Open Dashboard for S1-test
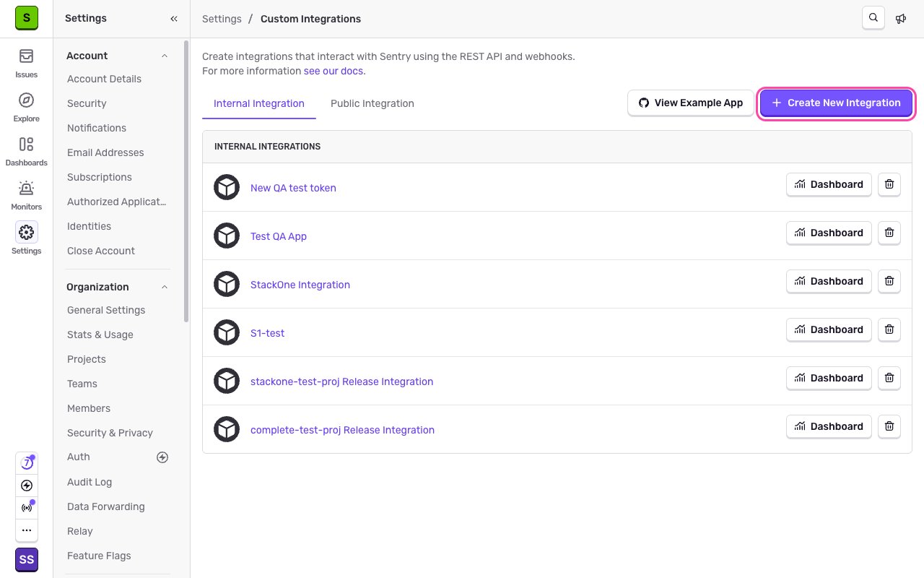Viewport: 924px width, 578px height. point(829,329)
